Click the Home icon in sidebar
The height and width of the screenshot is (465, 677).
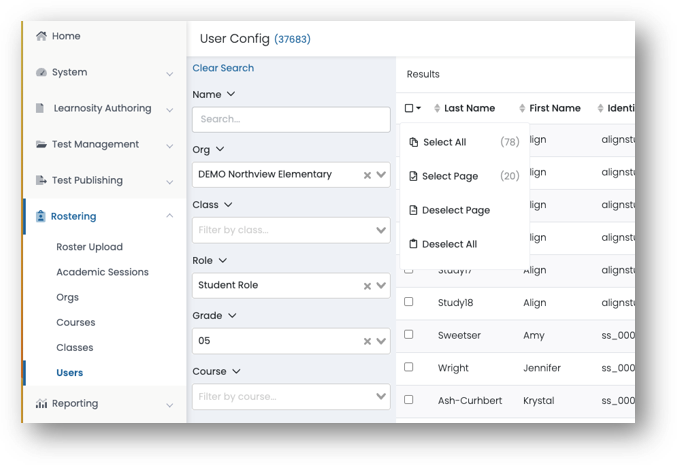tap(41, 37)
